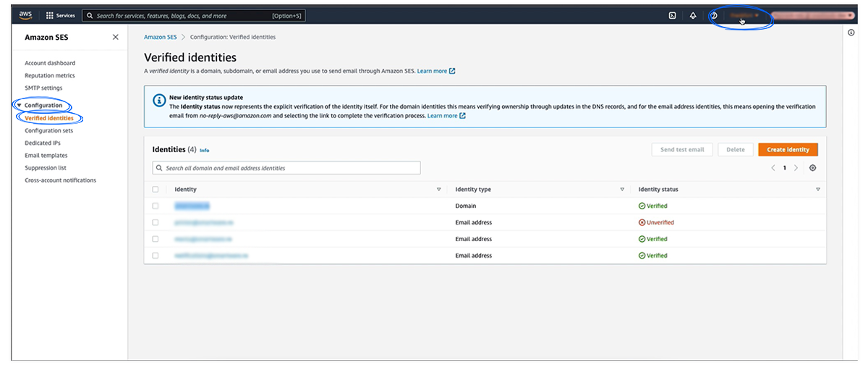
Task: Launch the CloudShell icon in top bar
Action: click(672, 15)
